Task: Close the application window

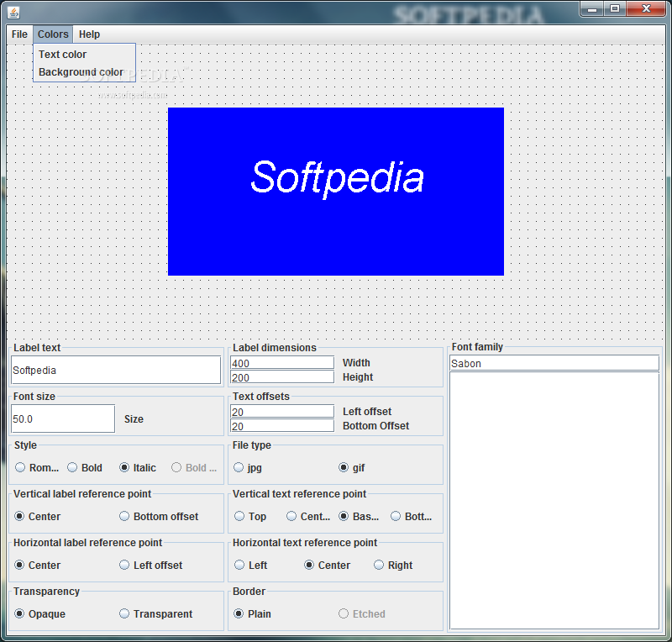Action: pos(646,9)
